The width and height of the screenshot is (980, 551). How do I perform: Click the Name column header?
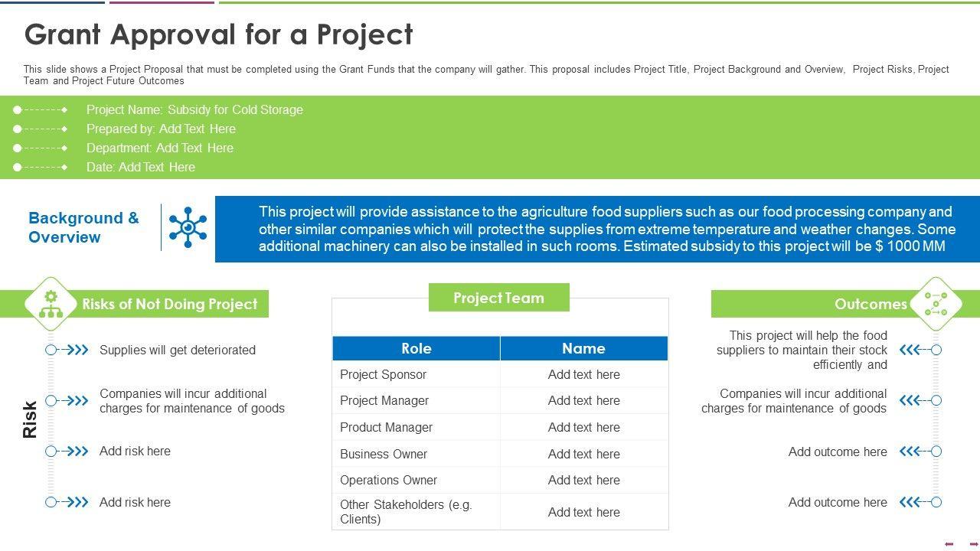pos(583,348)
